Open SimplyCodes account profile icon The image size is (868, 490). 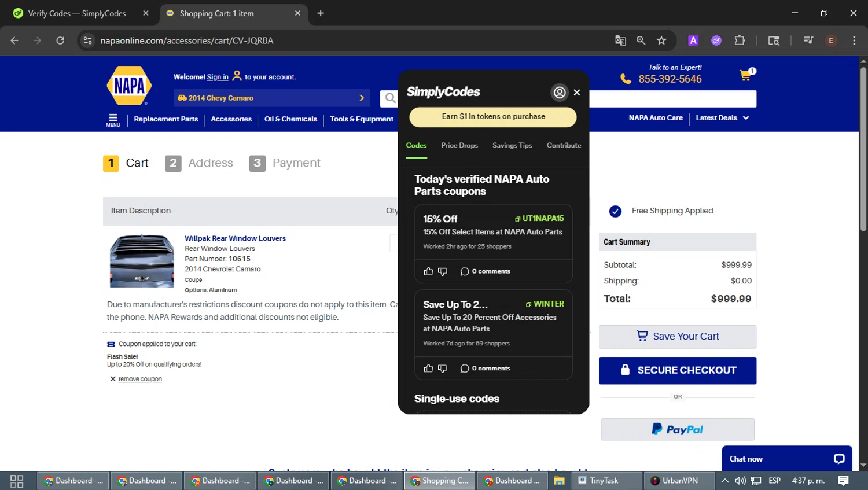coord(560,92)
